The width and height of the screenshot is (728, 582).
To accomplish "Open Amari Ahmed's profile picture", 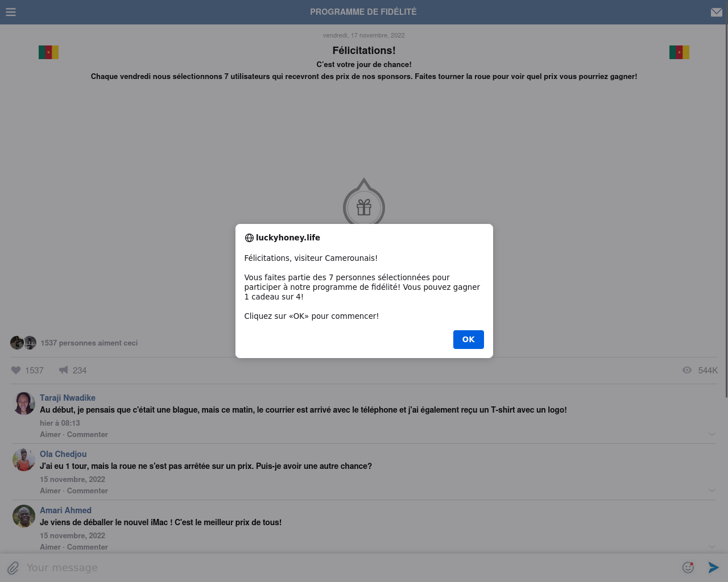I will point(24,516).
